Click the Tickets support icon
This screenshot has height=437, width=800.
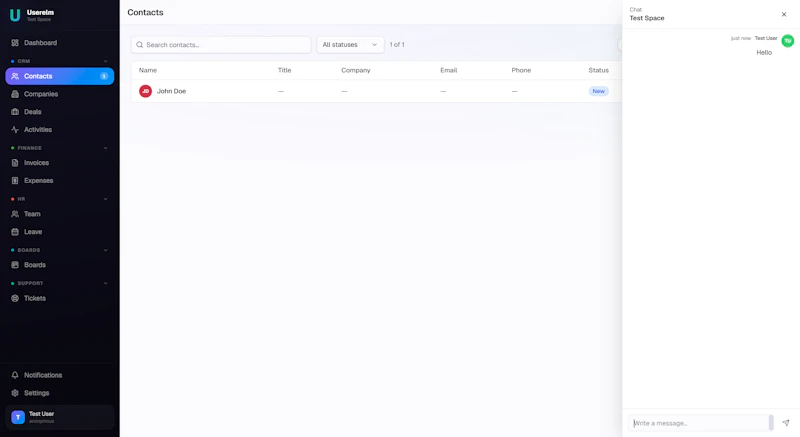point(15,298)
